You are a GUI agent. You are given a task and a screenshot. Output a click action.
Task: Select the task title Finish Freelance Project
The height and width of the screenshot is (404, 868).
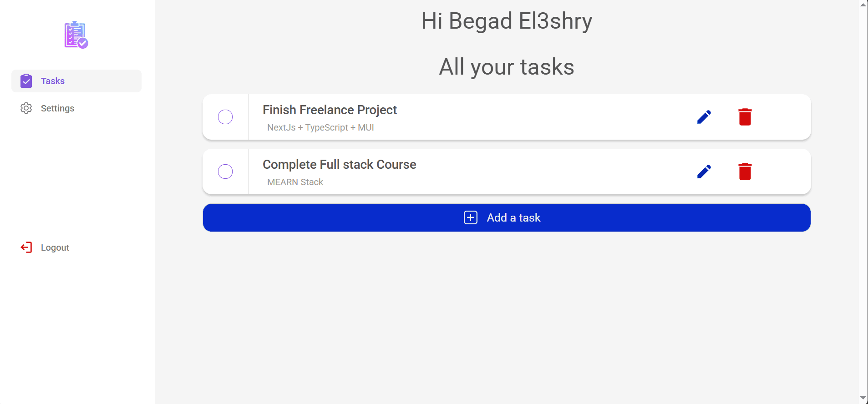330,110
